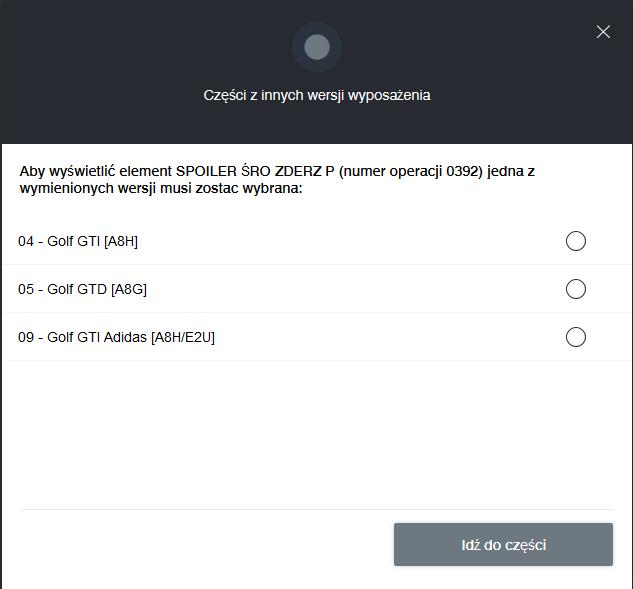Viewport: 633px width, 589px height.
Task: Select the A8H/E2U equipment version row
Action: [x=316, y=337]
